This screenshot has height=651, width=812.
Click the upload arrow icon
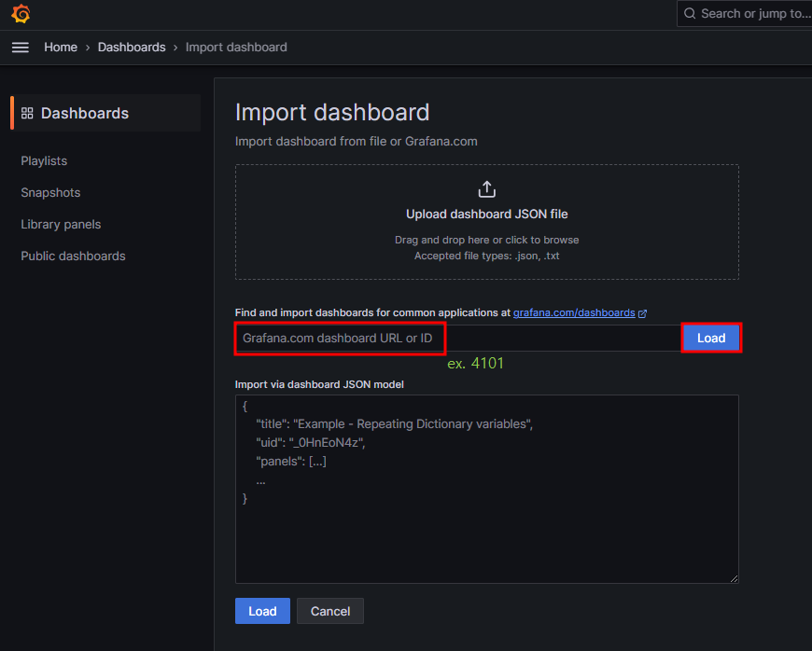(487, 189)
